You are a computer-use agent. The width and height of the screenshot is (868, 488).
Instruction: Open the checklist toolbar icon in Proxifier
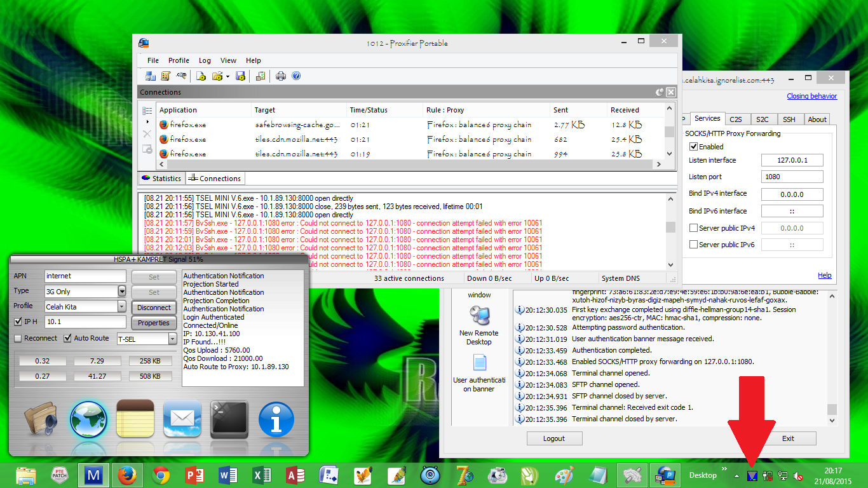click(261, 76)
